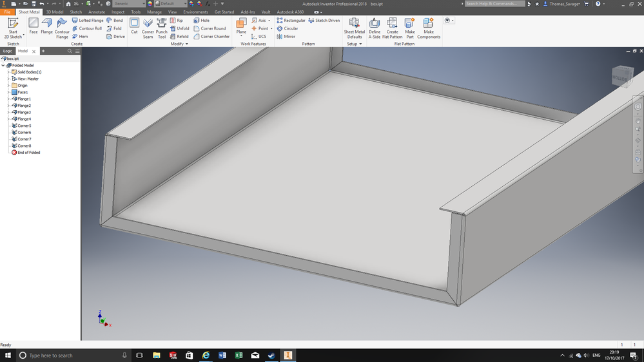This screenshot has width=644, height=362.
Task: Open Excel from the taskbar
Action: coord(239,356)
